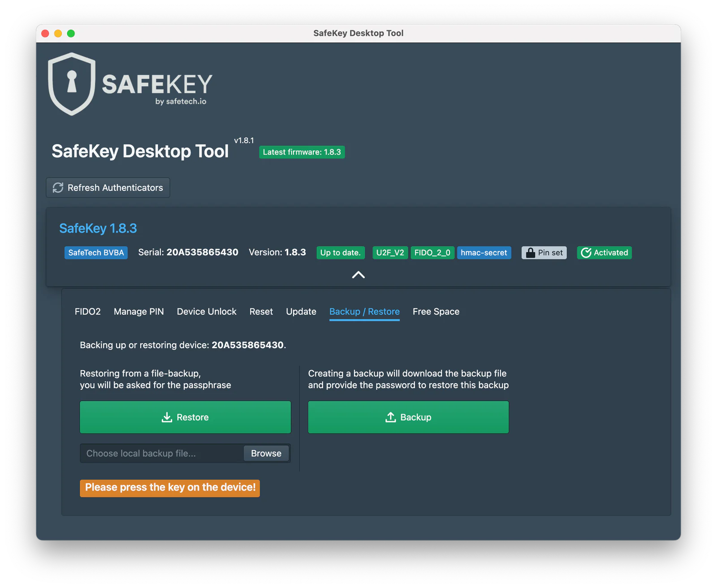Click the hmac-secret badge
This screenshot has height=588, width=717.
[x=484, y=253]
